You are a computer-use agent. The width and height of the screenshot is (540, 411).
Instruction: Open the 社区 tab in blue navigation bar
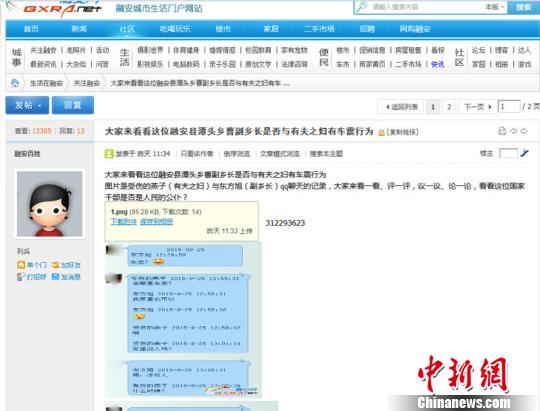127,29
